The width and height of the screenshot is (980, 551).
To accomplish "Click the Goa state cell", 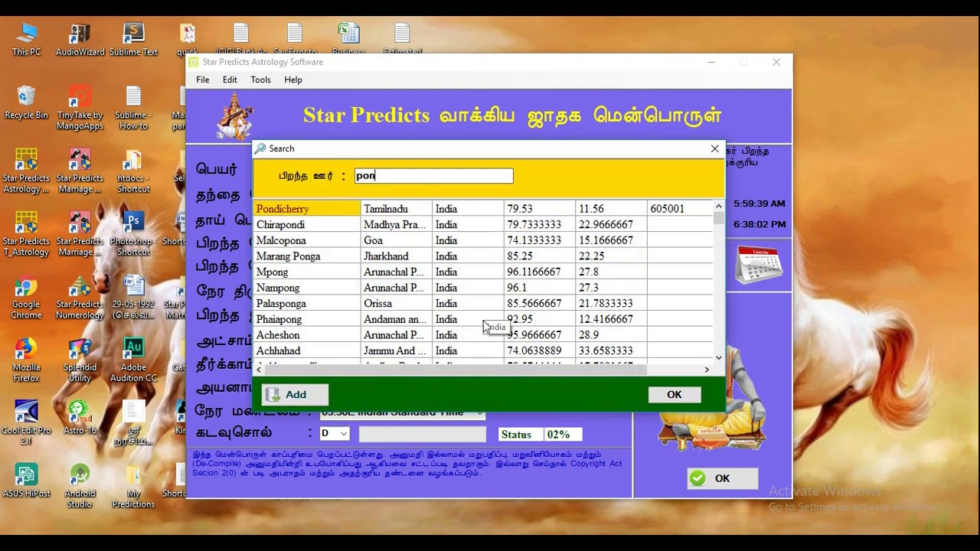I will tap(396, 240).
